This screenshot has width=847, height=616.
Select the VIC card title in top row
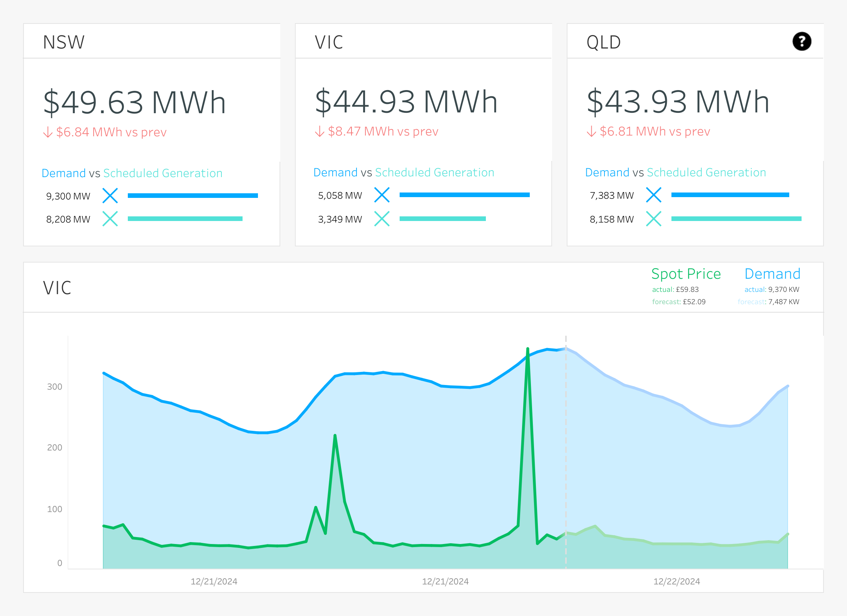(329, 42)
